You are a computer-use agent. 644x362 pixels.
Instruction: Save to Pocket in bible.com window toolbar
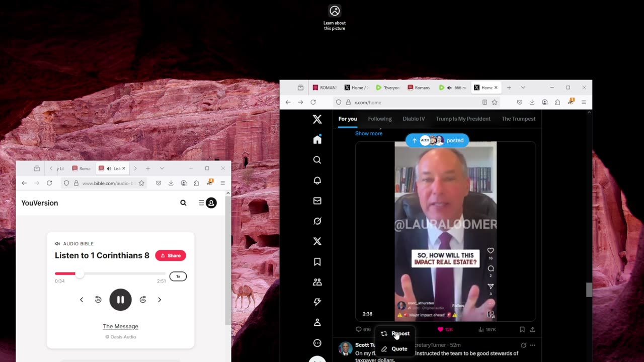coord(158,183)
